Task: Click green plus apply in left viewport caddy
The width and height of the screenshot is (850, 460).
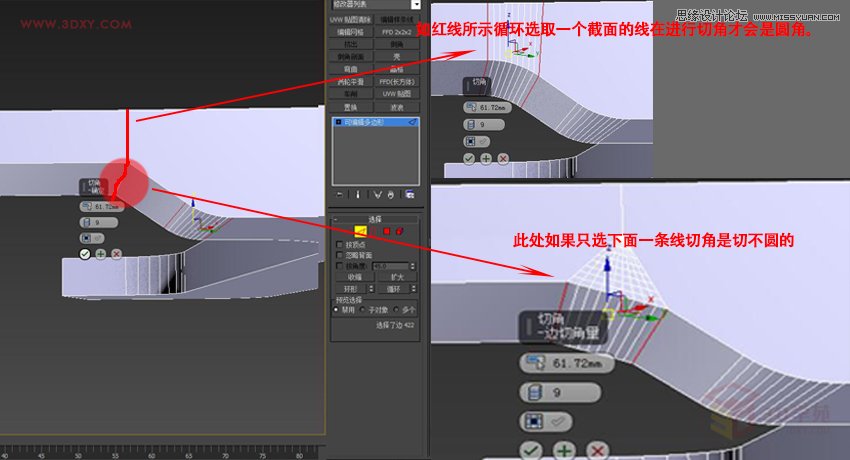Action: tap(100, 254)
